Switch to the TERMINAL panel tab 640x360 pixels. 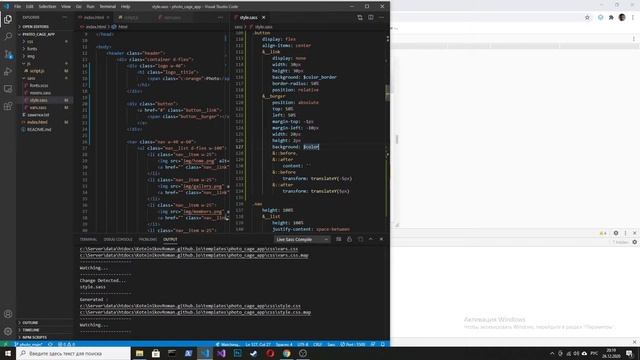[x=88, y=240]
